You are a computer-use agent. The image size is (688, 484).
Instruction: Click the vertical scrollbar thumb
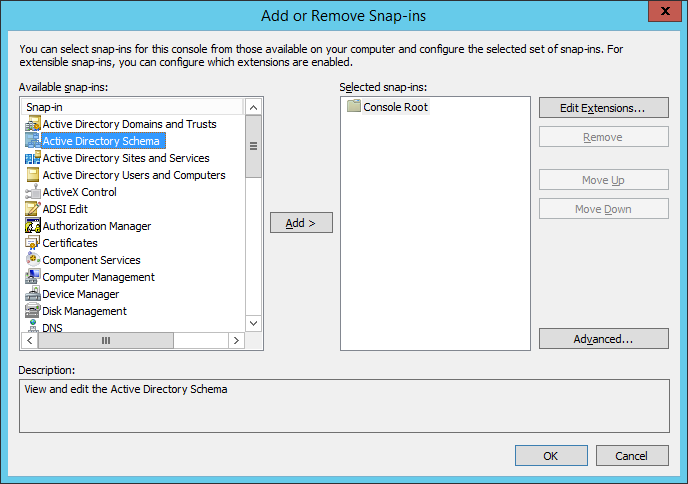253,146
